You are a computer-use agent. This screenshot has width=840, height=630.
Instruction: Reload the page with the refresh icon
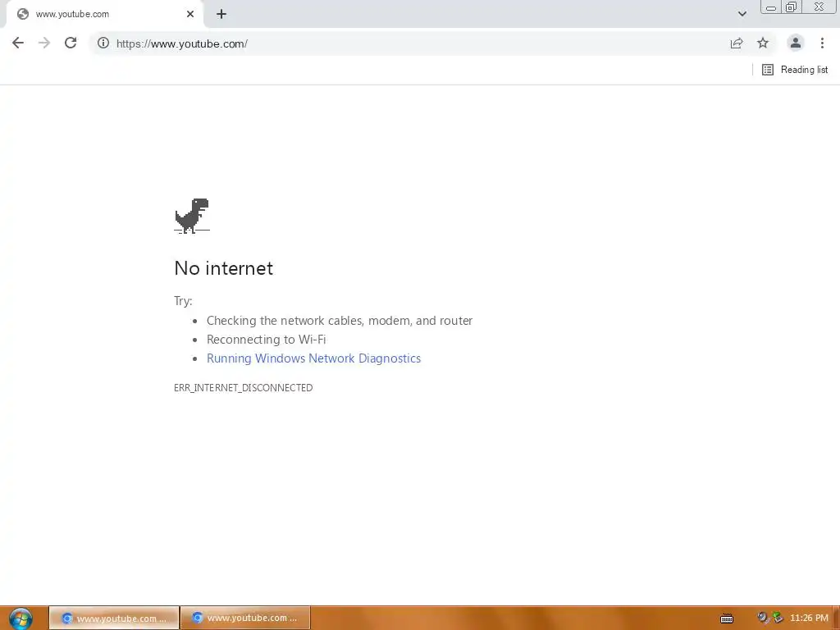pyautogui.click(x=71, y=43)
